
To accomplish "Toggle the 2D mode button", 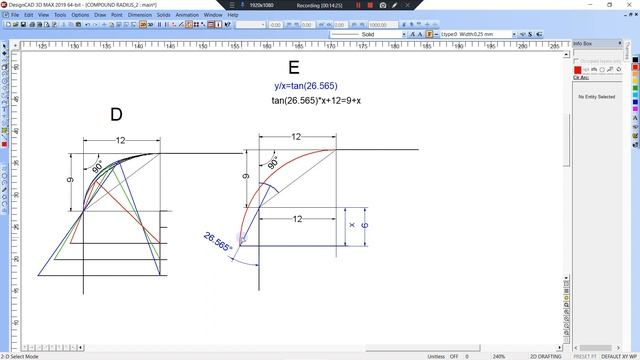I will tap(143, 24).
